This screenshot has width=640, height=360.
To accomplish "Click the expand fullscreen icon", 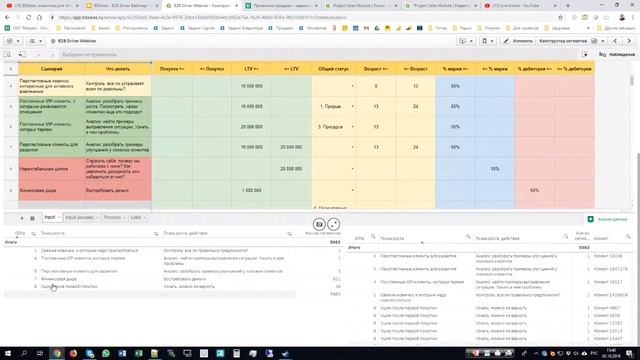I will click(333, 224).
